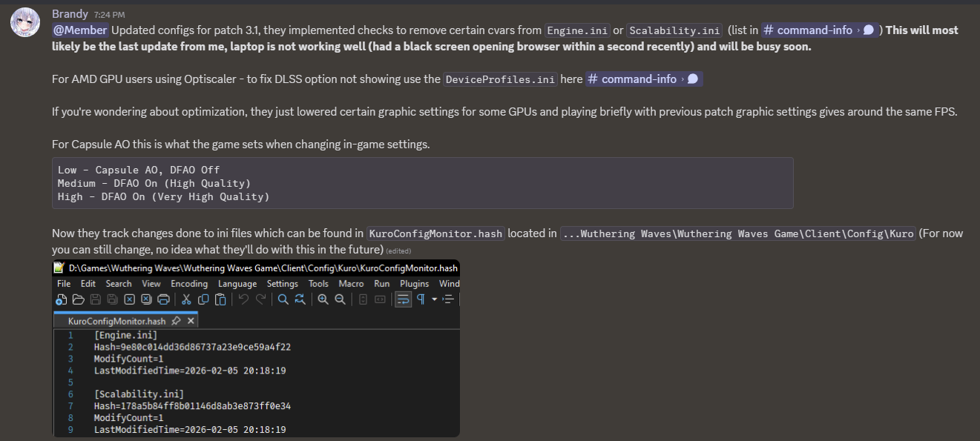Expand the pilcrow button dropdown arrow

(435, 299)
